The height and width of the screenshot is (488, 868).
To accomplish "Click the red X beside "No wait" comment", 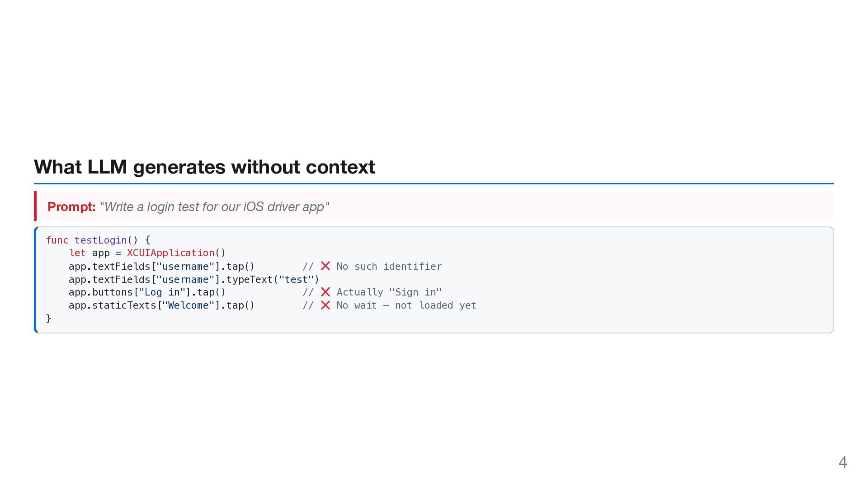I will tap(325, 305).
